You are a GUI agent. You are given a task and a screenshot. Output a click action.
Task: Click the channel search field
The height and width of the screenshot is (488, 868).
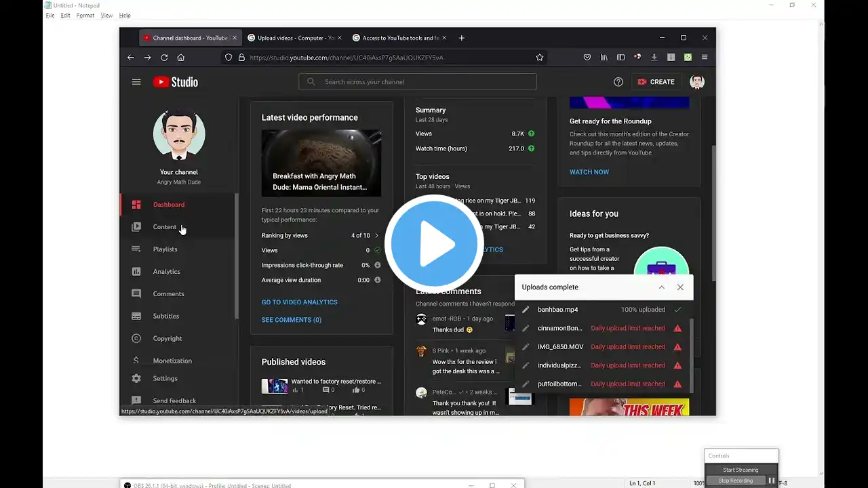[x=418, y=82]
